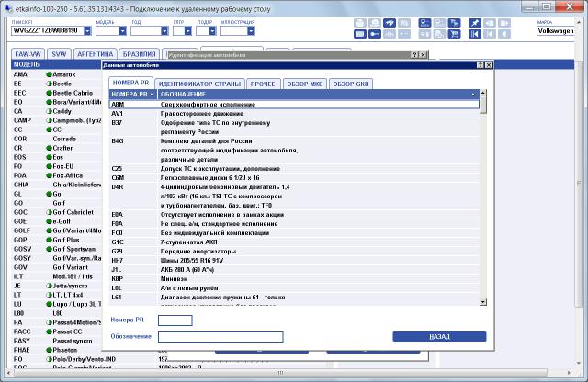The image size is (588, 382).
Task: Open the shopping cart toolbar icon
Action: pyautogui.click(x=455, y=35)
